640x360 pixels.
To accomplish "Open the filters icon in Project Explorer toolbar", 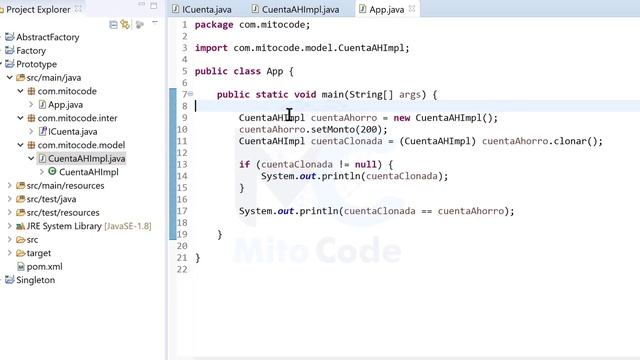I will click(140, 25).
